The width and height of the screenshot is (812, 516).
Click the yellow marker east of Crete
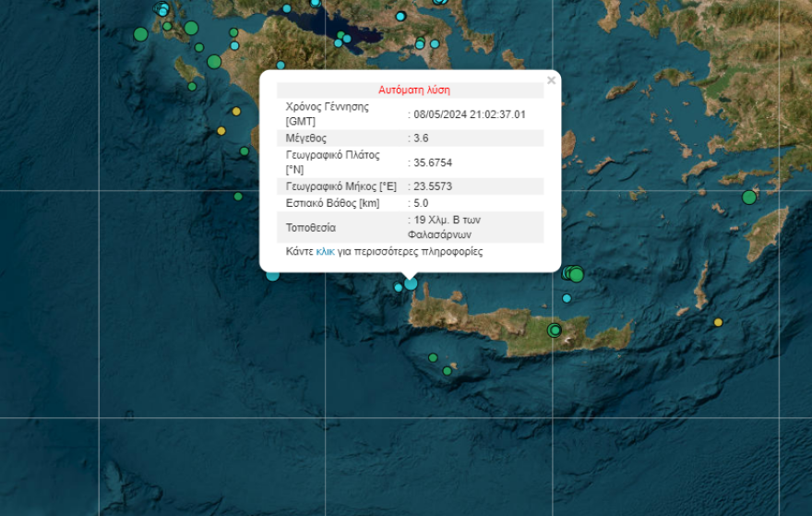tap(718, 322)
